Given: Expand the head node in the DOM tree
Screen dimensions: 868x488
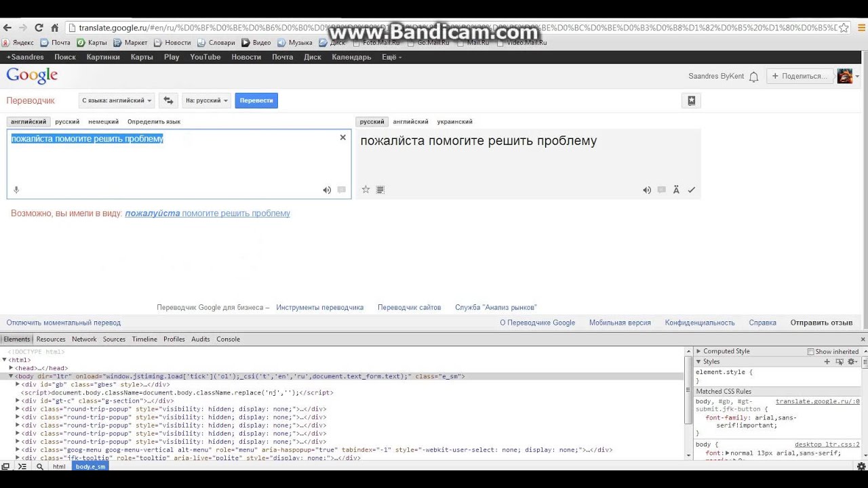Looking at the screenshot, I should tap(11, 368).
